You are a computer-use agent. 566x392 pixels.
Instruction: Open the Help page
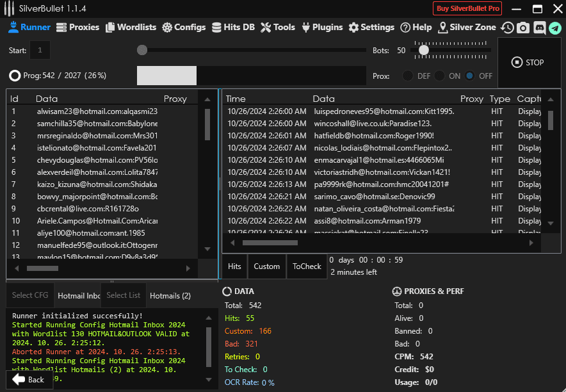coord(416,28)
